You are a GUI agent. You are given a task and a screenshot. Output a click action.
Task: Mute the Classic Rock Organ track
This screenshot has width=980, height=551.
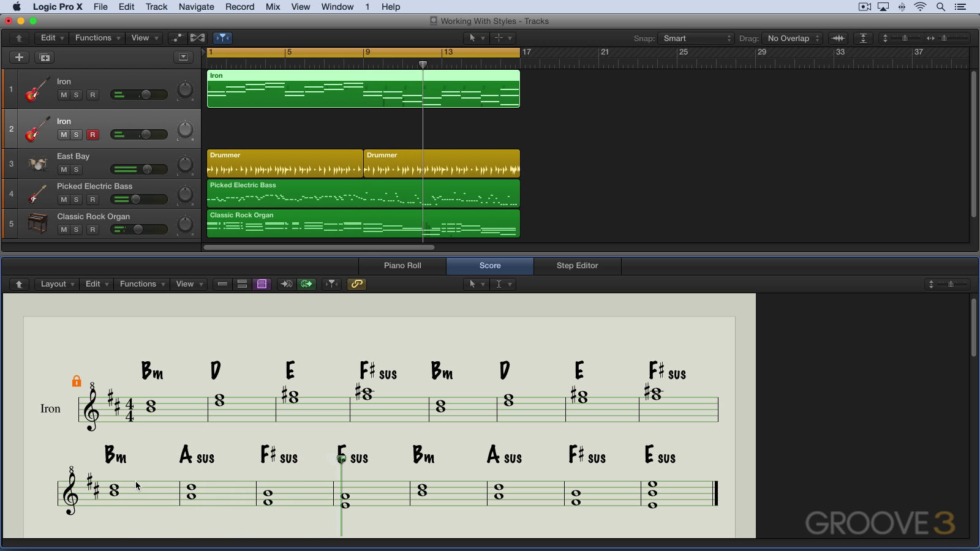click(x=63, y=230)
